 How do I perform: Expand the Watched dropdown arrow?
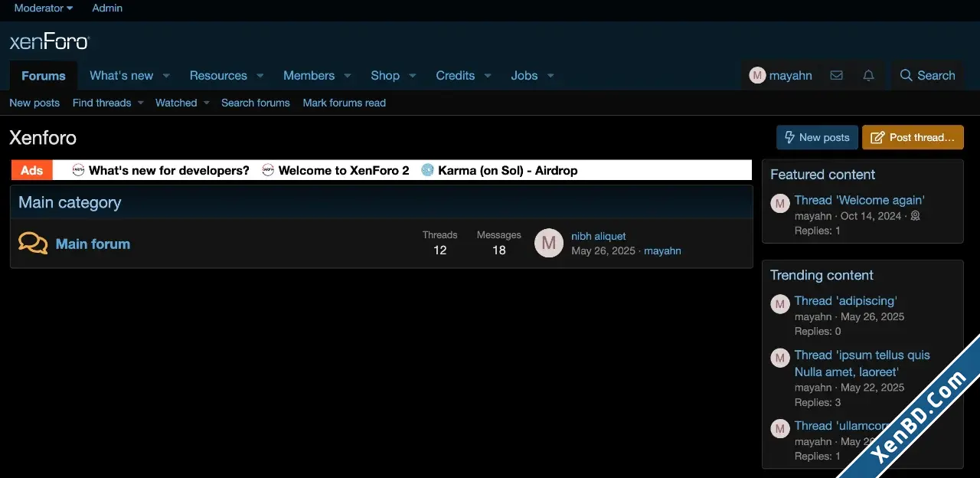point(206,103)
